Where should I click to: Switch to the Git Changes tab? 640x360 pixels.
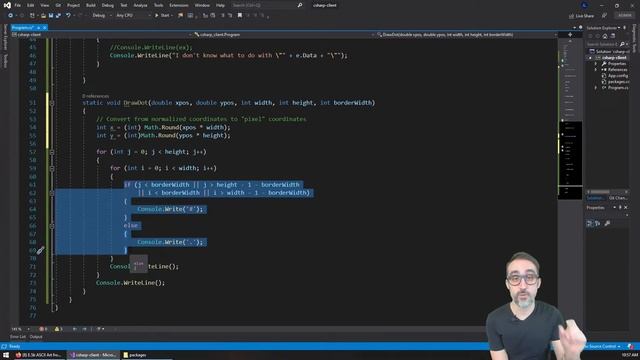click(x=618, y=198)
